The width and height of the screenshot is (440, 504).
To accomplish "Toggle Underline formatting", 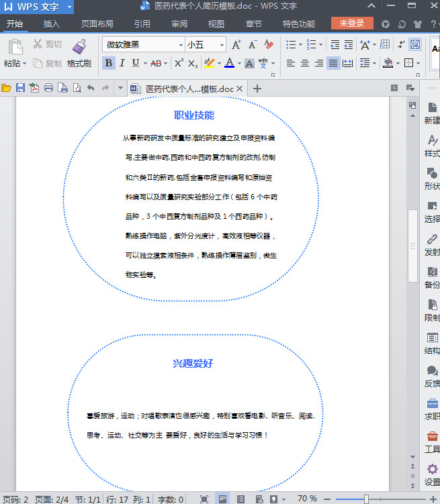I will pyautogui.click(x=136, y=63).
